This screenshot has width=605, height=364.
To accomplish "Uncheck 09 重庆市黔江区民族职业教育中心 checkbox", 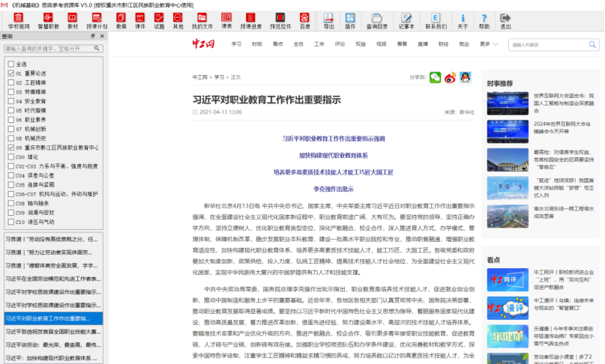I will [11, 148].
